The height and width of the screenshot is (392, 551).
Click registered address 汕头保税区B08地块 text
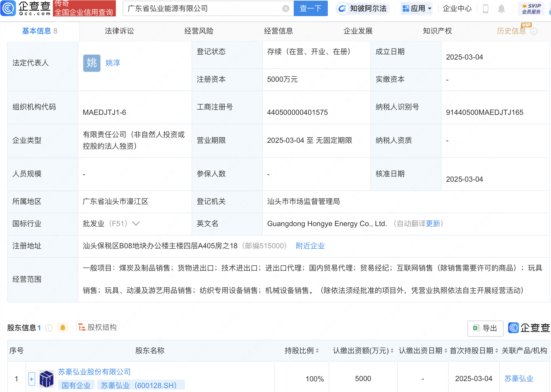click(x=160, y=246)
